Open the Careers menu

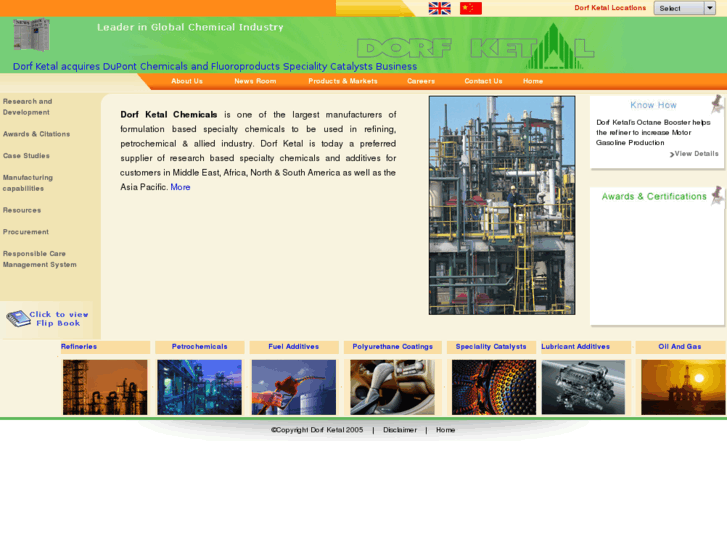tap(421, 81)
